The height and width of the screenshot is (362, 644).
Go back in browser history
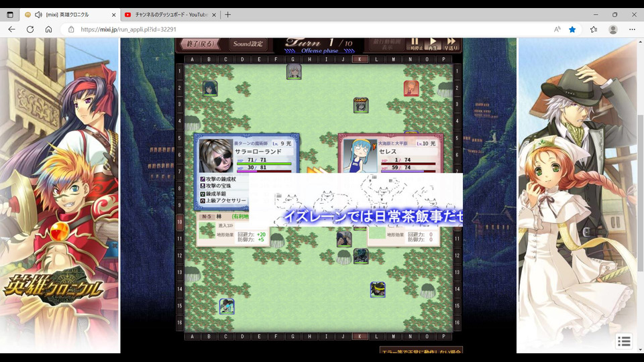pos(11,29)
